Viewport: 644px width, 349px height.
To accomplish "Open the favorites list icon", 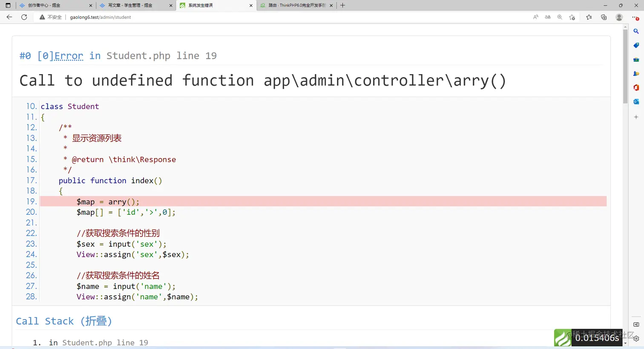I will pyautogui.click(x=589, y=17).
